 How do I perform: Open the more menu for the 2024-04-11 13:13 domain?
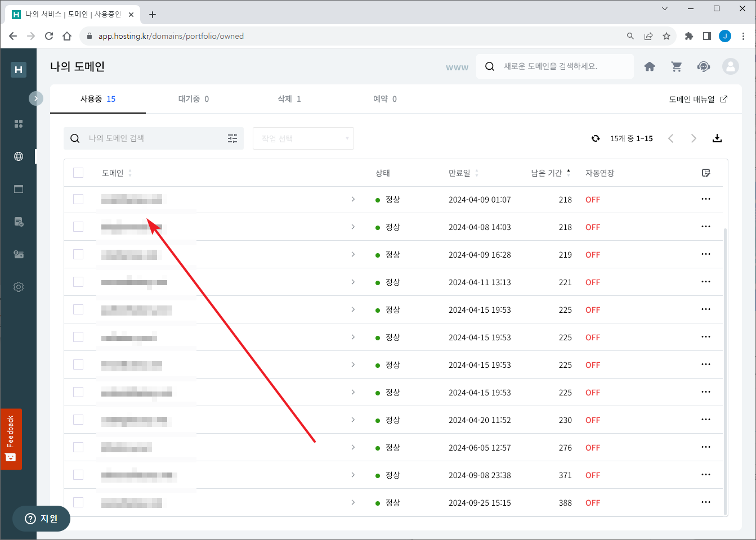pos(706,282)
